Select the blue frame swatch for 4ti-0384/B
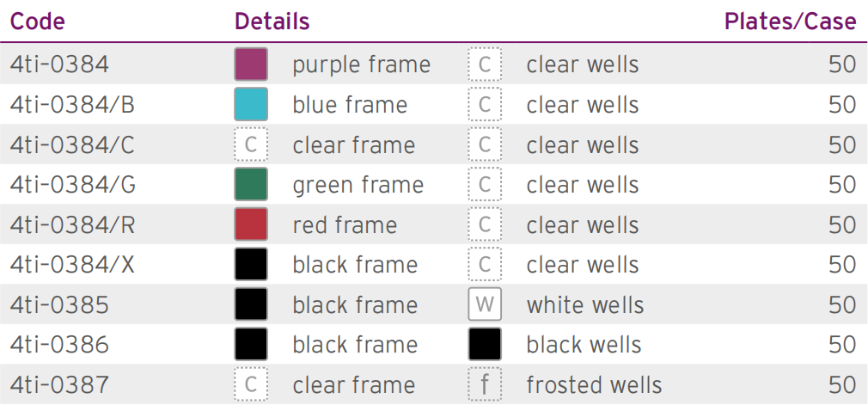This screenshot has width=868, height=405. (x=251, y=104)
